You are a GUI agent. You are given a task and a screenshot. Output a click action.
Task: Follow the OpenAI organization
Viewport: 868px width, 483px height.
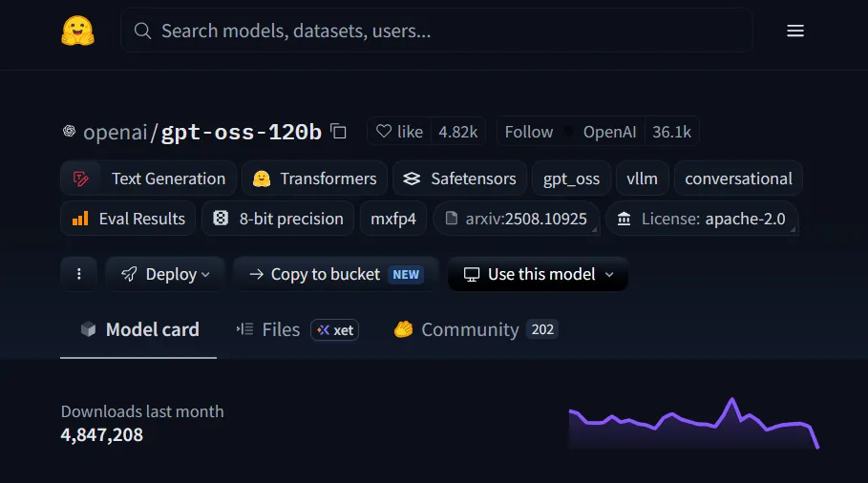coord(570,132)
